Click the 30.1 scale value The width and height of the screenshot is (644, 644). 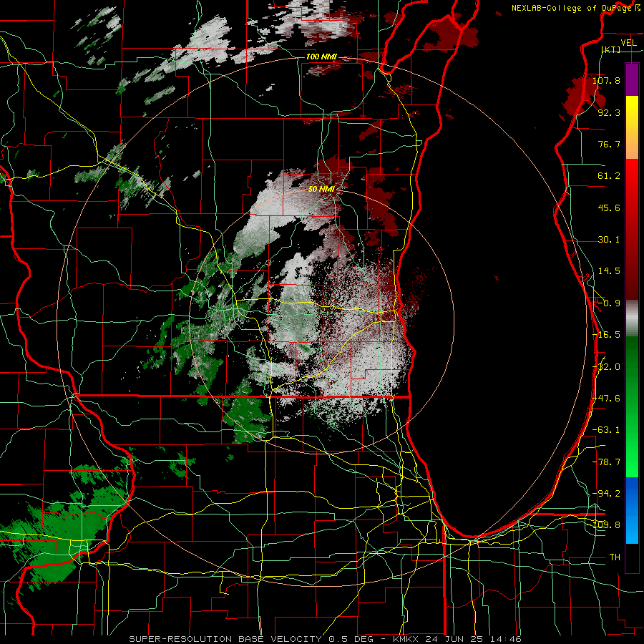click(x=609, y=240)
